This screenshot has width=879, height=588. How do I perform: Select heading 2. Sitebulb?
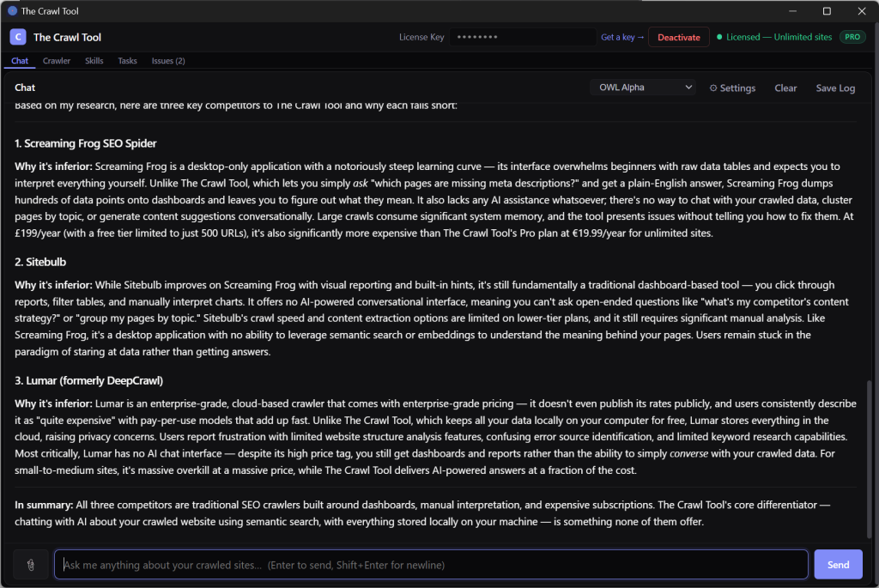40,263
